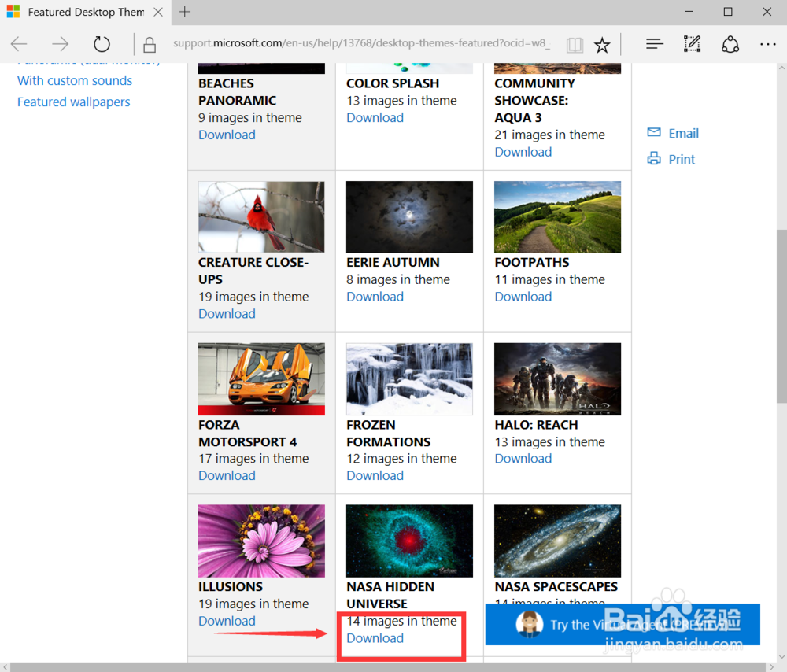Download the Creature Close-Ups theme
The width and height of the screenshot is (787, 672).
(x=227, y=314)
